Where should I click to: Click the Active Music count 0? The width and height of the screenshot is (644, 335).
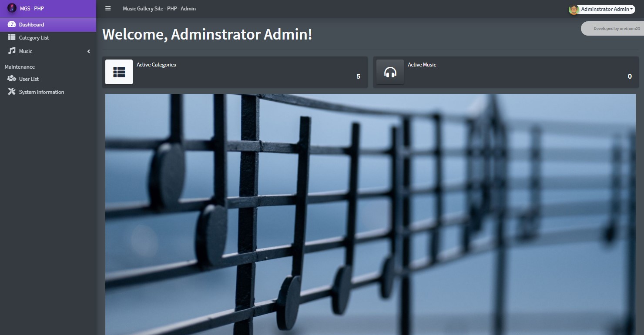[x=630, y=76]
